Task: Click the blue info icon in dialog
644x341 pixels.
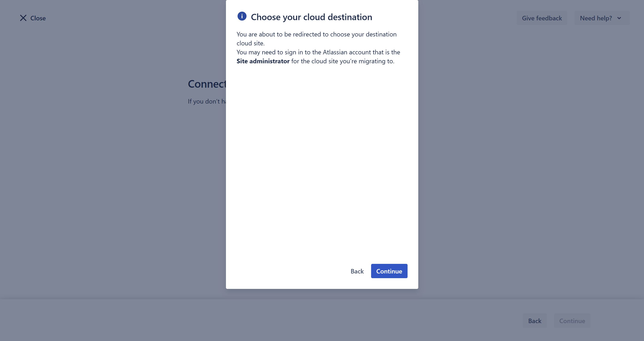Action: point(242,16)
